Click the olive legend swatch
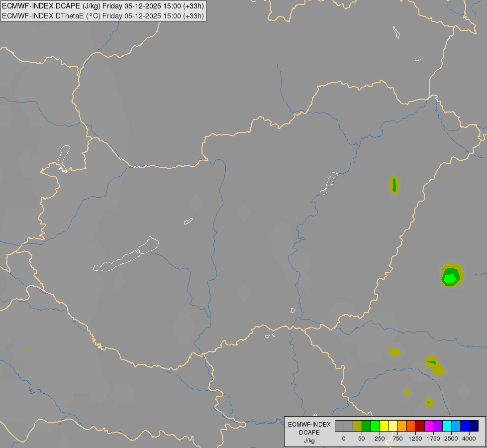The height and width of the screenshot is (448, 487). (x=358, y=426)
